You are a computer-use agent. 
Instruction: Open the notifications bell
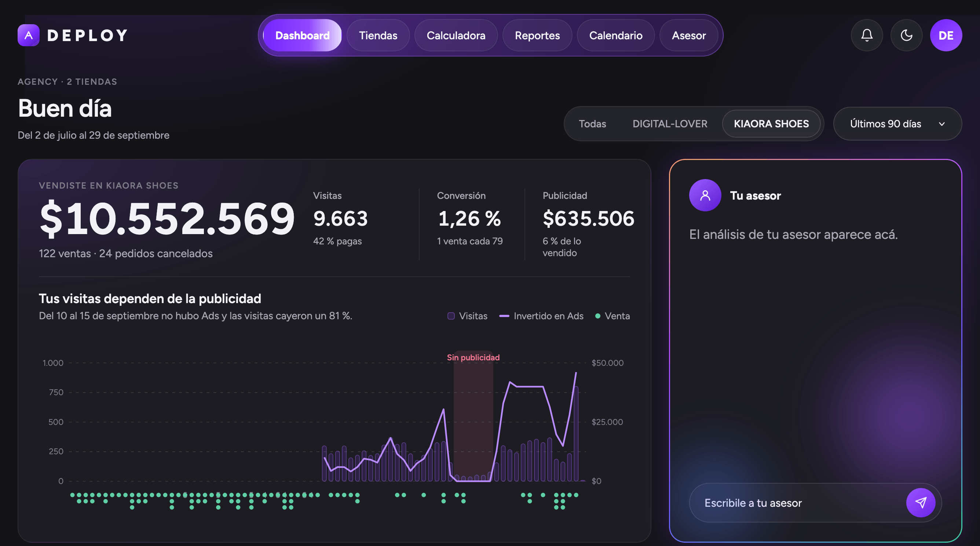(867, 35)
